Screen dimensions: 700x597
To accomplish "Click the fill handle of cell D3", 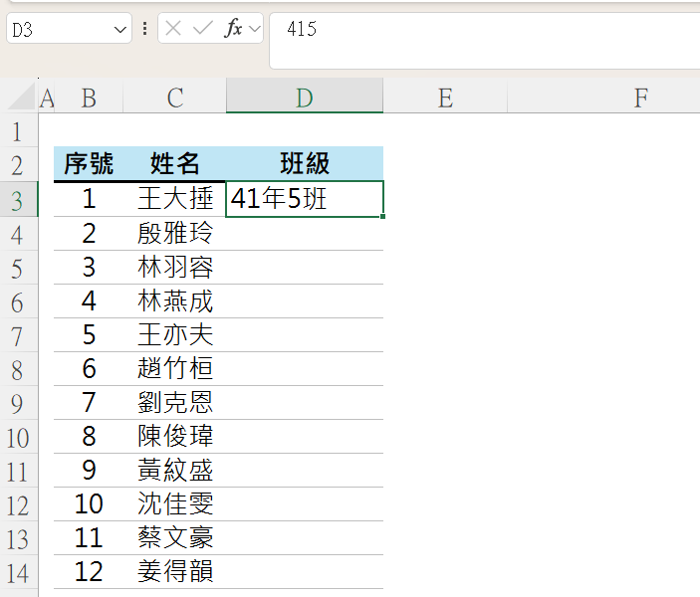I will click(383, 216).
